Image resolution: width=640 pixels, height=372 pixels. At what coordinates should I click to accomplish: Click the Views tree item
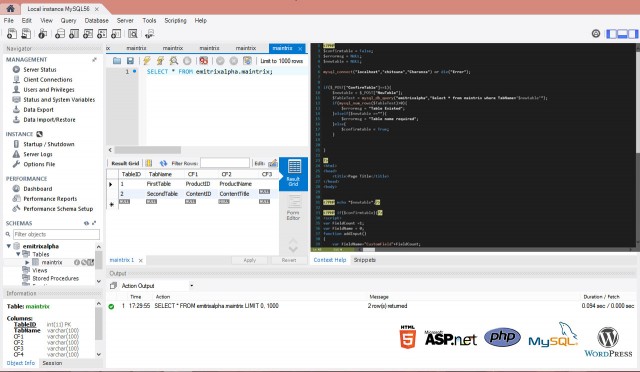40,270
